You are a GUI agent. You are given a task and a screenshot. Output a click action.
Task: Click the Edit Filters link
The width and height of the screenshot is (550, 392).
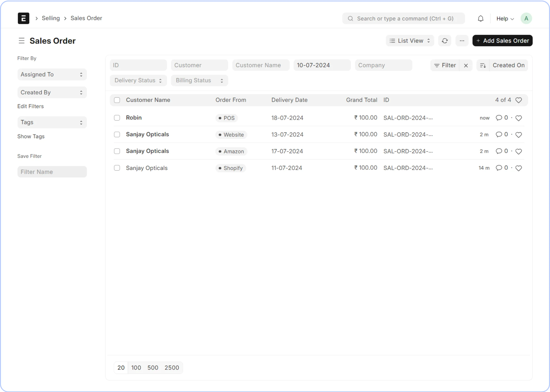point(30,106)
